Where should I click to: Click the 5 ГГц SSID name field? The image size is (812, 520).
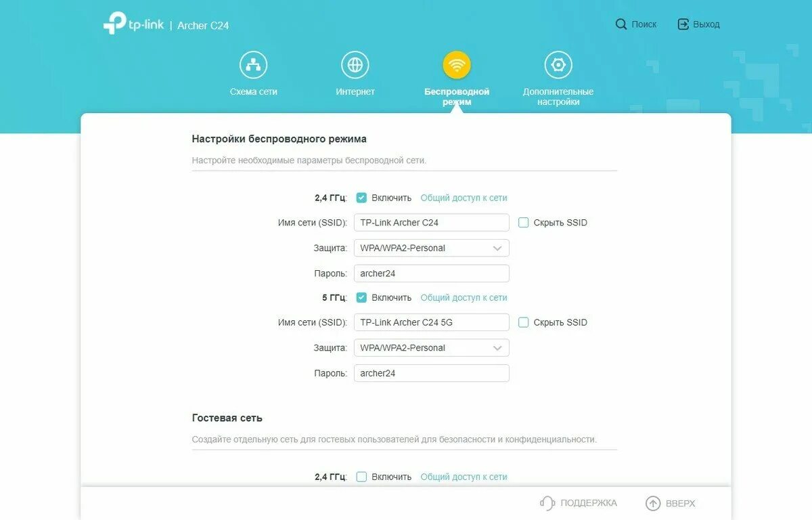coord(432,322)
